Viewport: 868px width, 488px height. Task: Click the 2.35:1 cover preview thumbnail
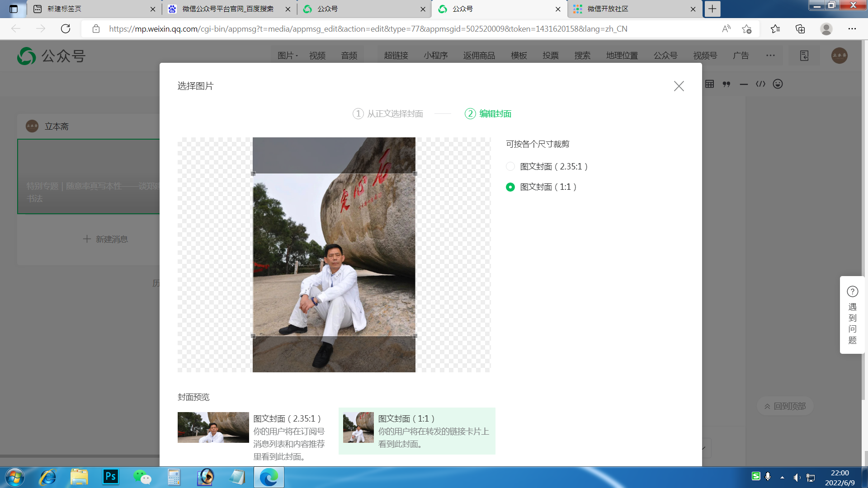(x=213, y=427)
